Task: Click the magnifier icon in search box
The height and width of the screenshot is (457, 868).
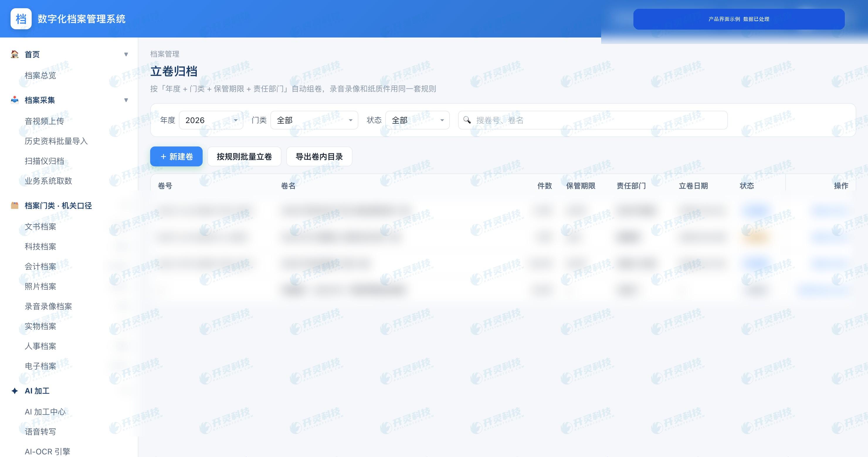Action: [467, 120]
